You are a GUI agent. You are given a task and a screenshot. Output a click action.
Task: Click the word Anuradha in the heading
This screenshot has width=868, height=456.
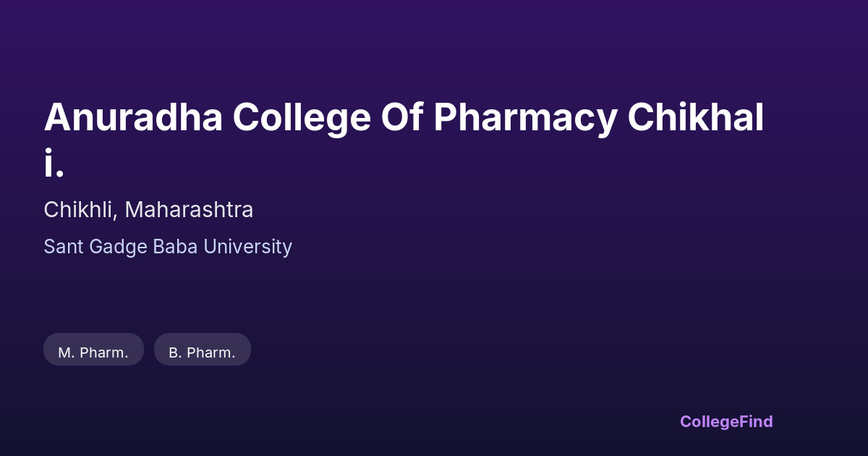click(x=133, y=117)
